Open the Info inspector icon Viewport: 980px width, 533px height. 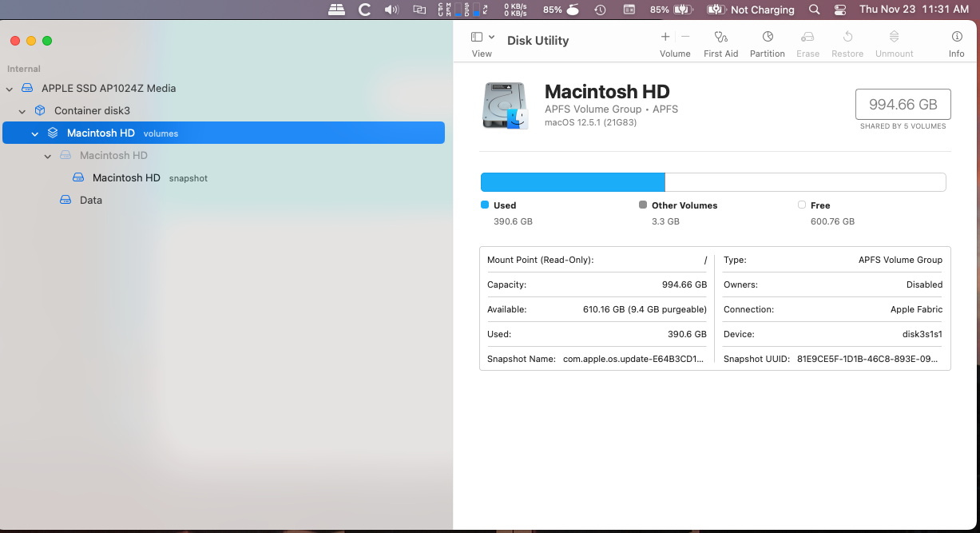pos(957,37)
